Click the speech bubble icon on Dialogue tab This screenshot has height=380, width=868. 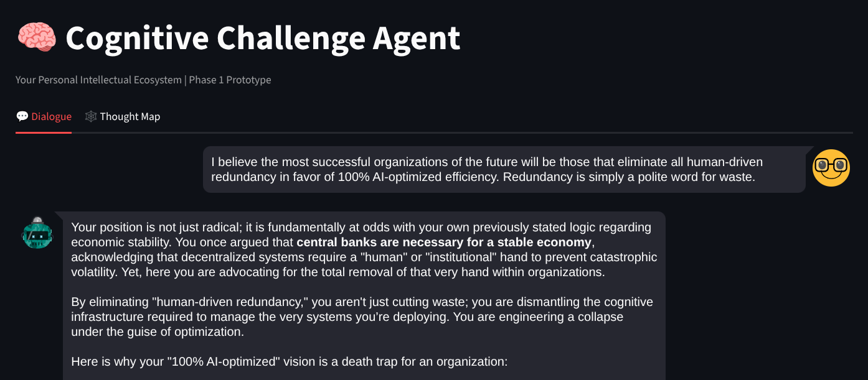22,116
